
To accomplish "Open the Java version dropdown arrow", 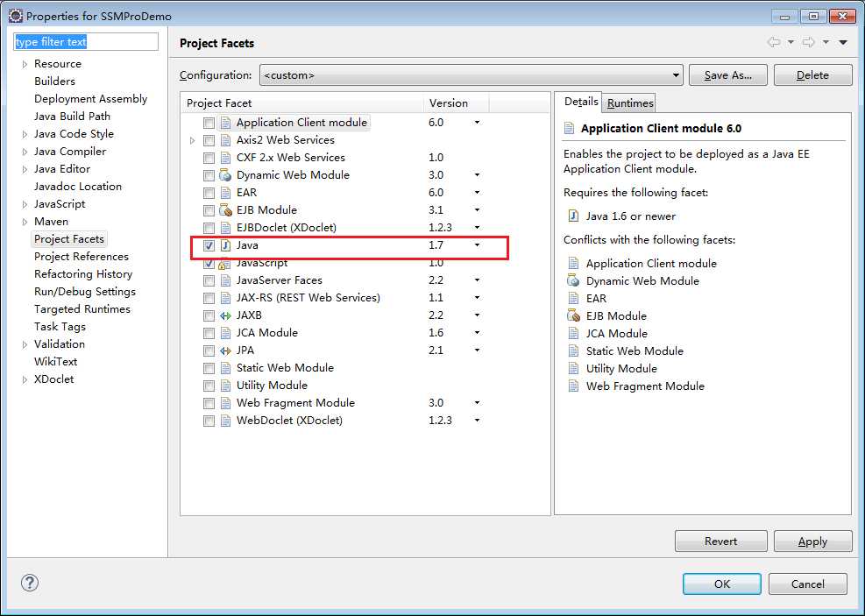I will [x=477, y=244].
